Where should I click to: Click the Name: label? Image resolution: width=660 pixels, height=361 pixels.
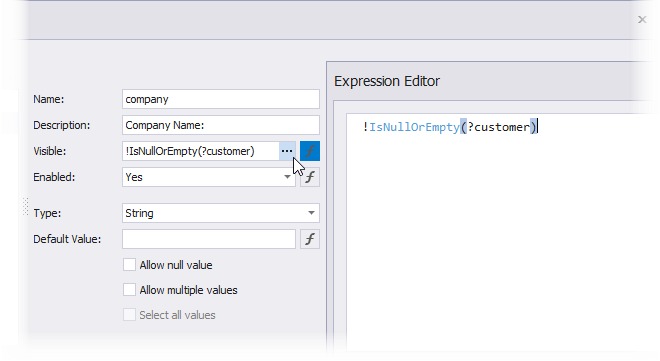pyautogui.click(x=49, y=99)
